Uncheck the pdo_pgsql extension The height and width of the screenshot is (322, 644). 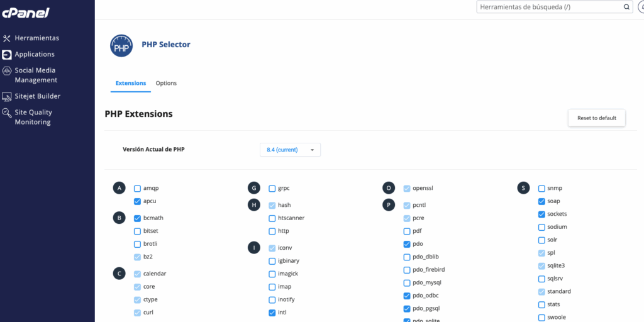407,309
